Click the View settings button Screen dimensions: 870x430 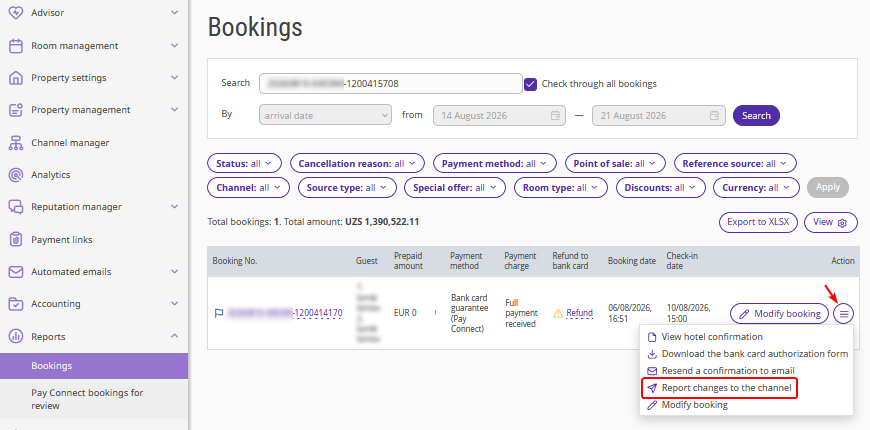[831, 222]
